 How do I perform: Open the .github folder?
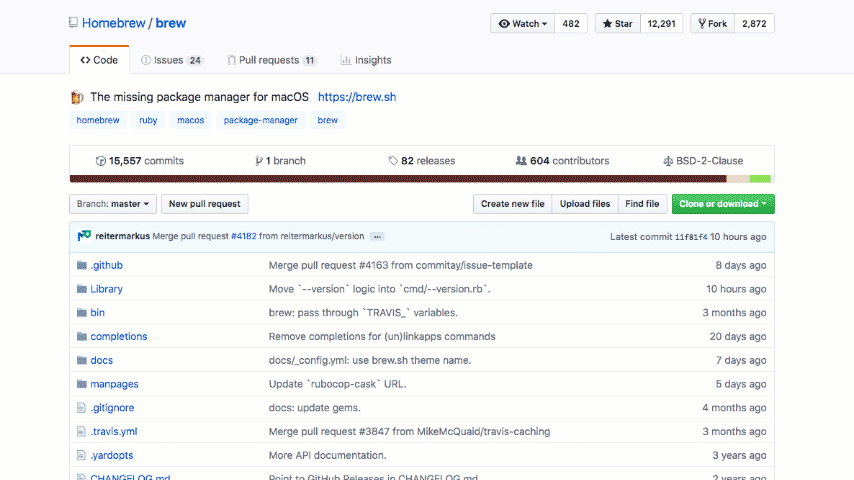click(106, 265)
